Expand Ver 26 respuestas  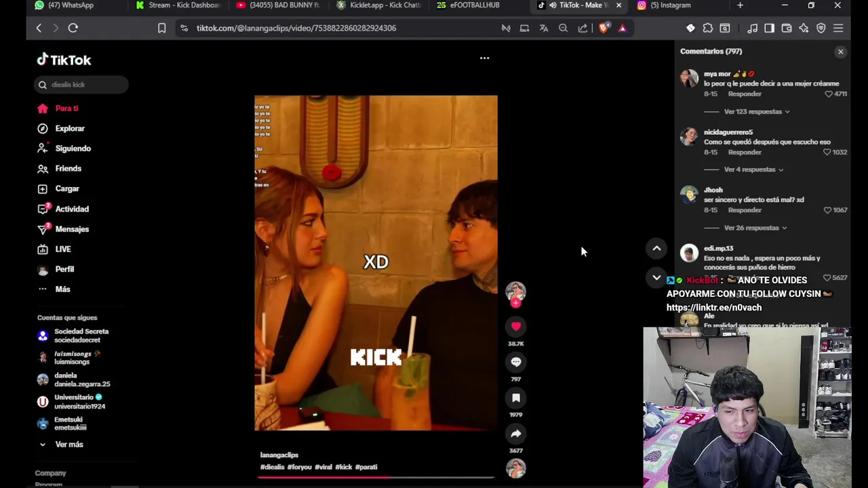pyautogui.click(x=755, y=228)
